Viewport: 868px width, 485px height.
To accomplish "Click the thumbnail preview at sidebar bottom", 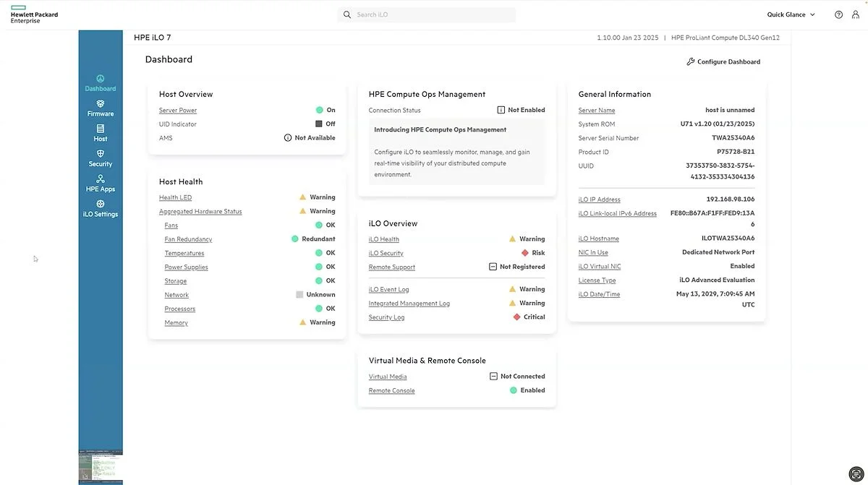I will coord(101,466).
